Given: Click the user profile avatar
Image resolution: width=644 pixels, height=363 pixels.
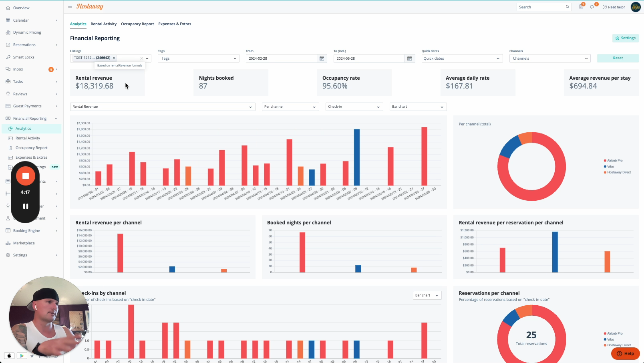Looking at the screenshot, I should [636, 7].
